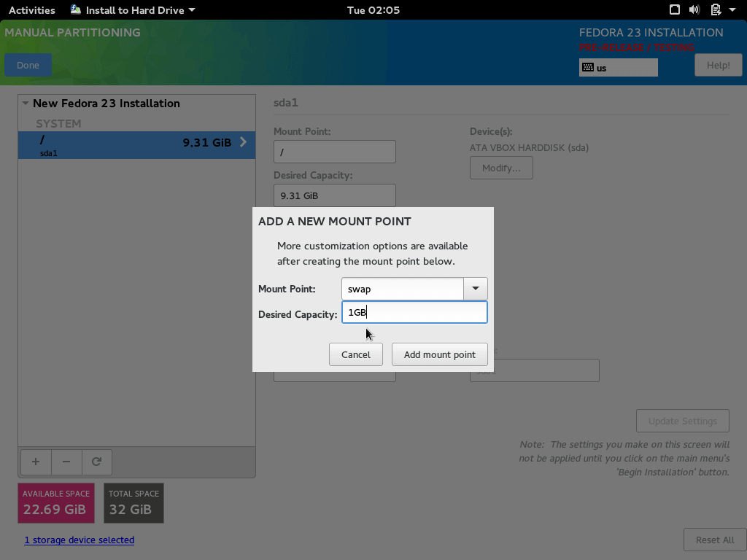
Task: Click the clock Tue 02:05
Action: point(373,10)
